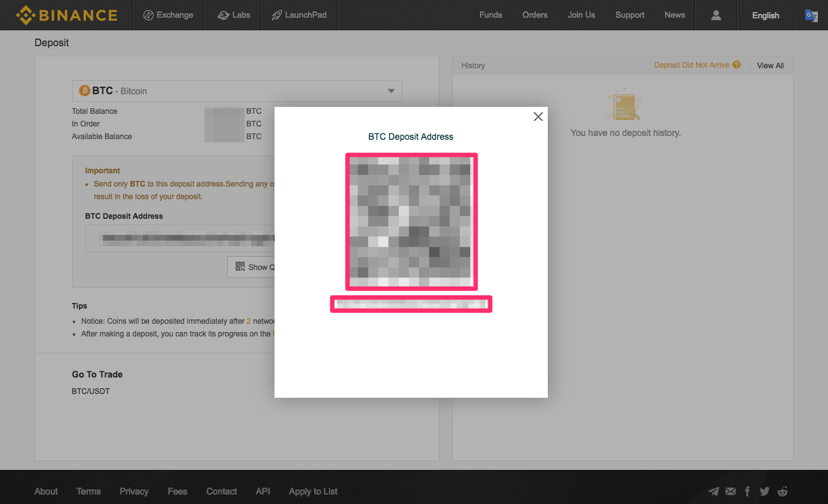Open the Labs page
The width and height of the screenshot is (828, 504).
click(x=234, y=15)
